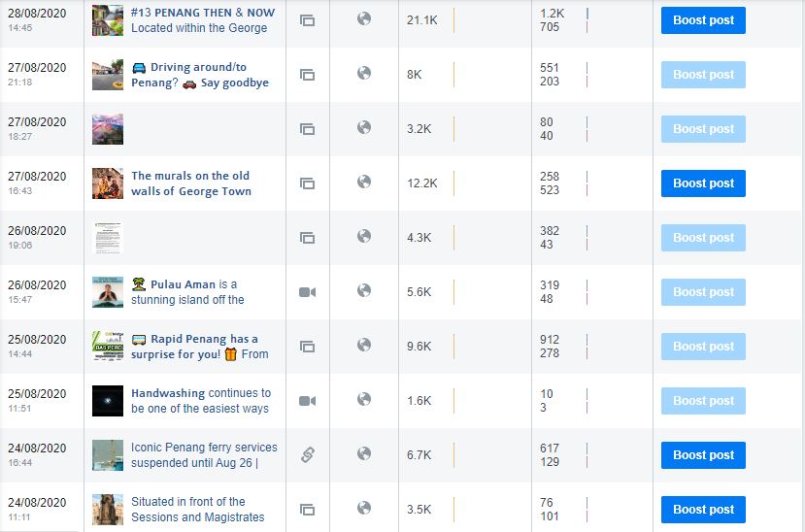This screenshot has width=805, height=532.
Task: Open the Handwashing continues post
Action: point(200,401)
